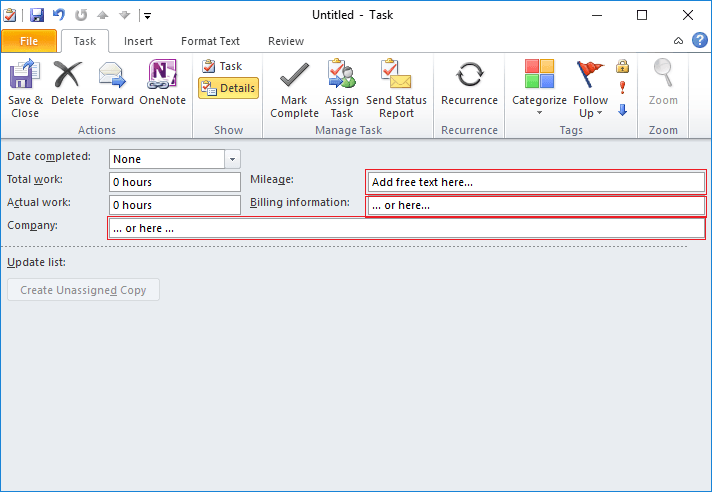Click Assign Task icon
The width and height of the screenshot is (712, 492).
[341, 73]
